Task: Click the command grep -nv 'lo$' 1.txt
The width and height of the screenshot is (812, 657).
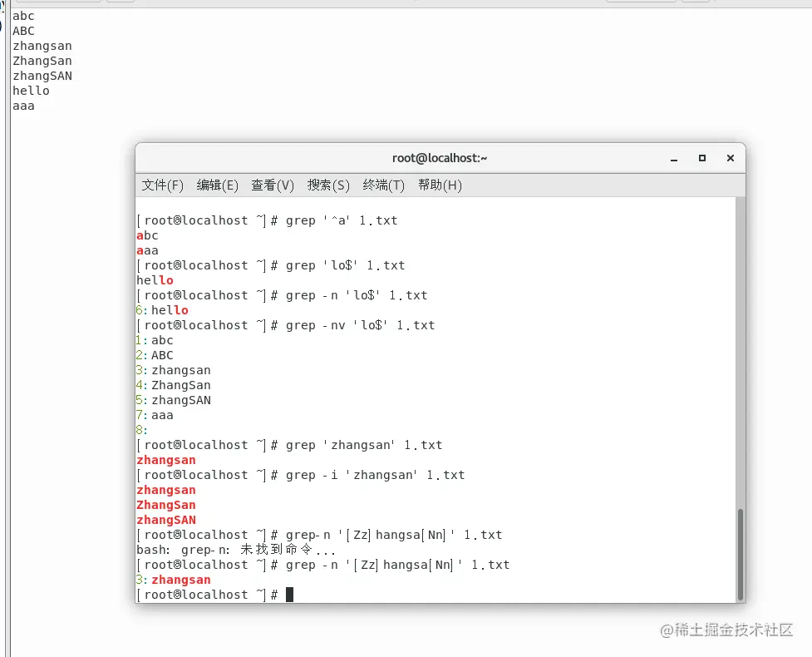Action: pyautogui.click(x=361, y=325)
